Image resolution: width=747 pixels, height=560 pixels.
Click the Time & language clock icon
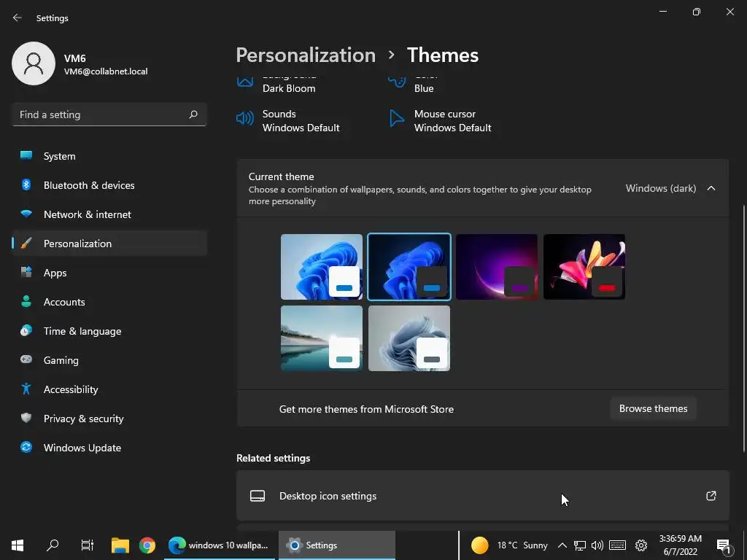click(x=26, y=330)
